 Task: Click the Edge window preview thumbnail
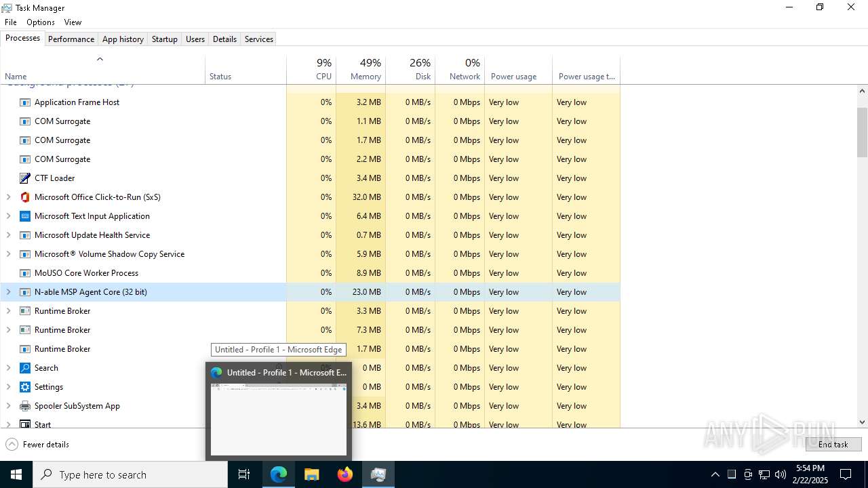click(x=279, y=420)
